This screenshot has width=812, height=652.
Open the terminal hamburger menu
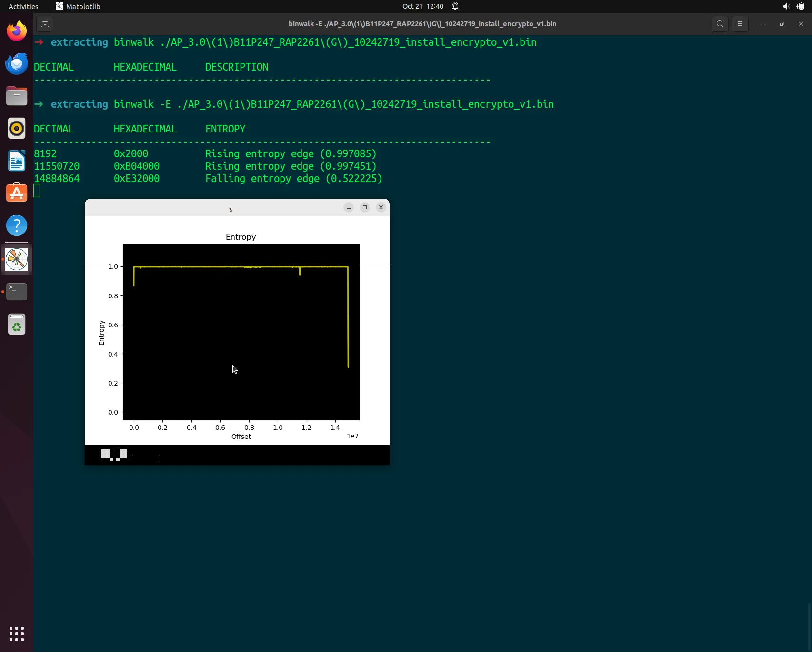coord(740,24)
